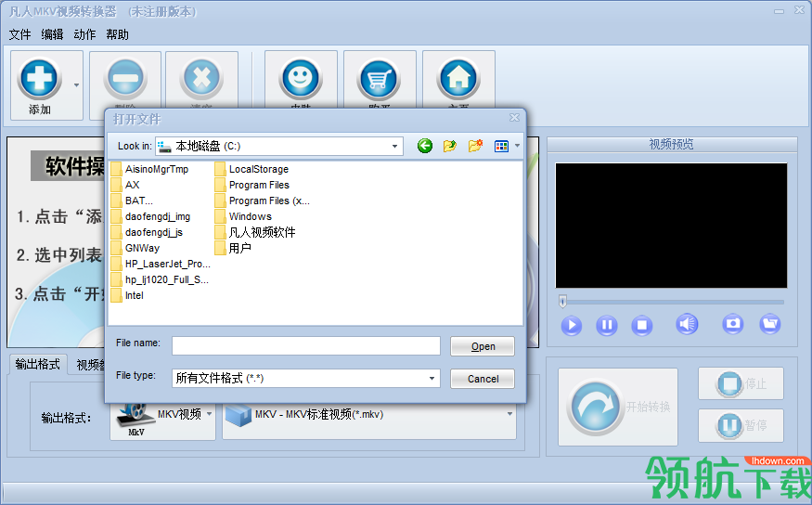812x505 pixels.
Task: Select the daofengdj_img folder
Action: pos(150,216)
